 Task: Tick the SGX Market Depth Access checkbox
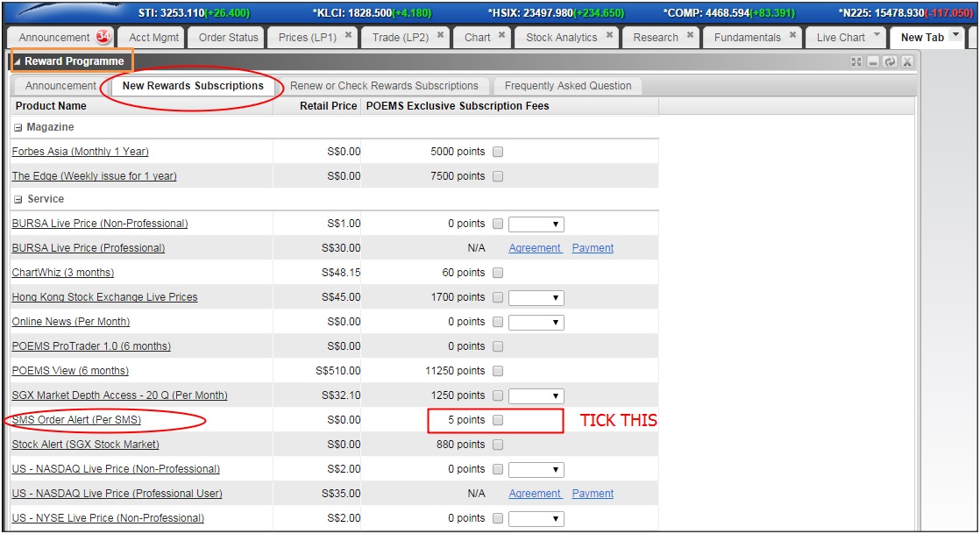click(x=498, y=395)
